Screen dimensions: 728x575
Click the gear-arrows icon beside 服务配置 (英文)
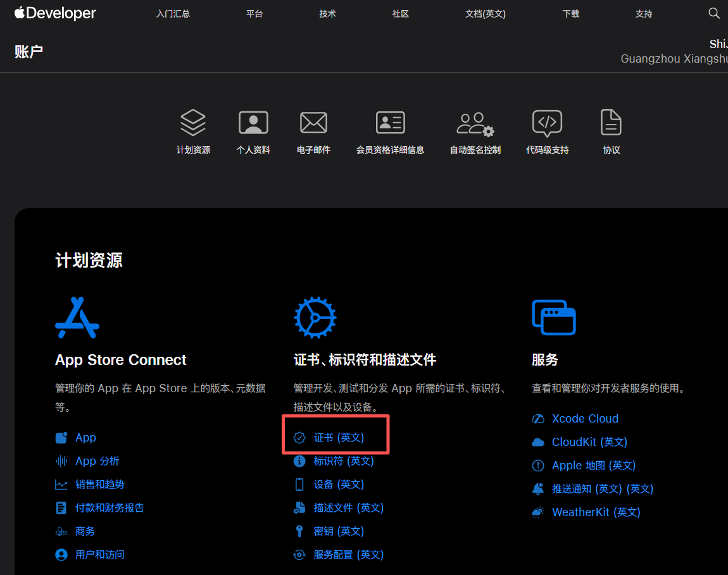pos(299,555)
